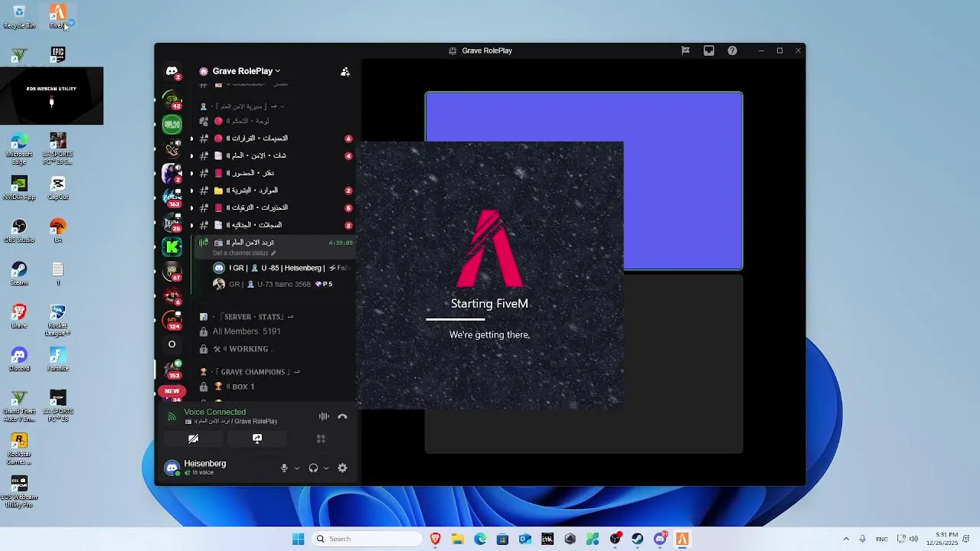Open noise suppression waveform icon
980x551 pixels.
324,416
